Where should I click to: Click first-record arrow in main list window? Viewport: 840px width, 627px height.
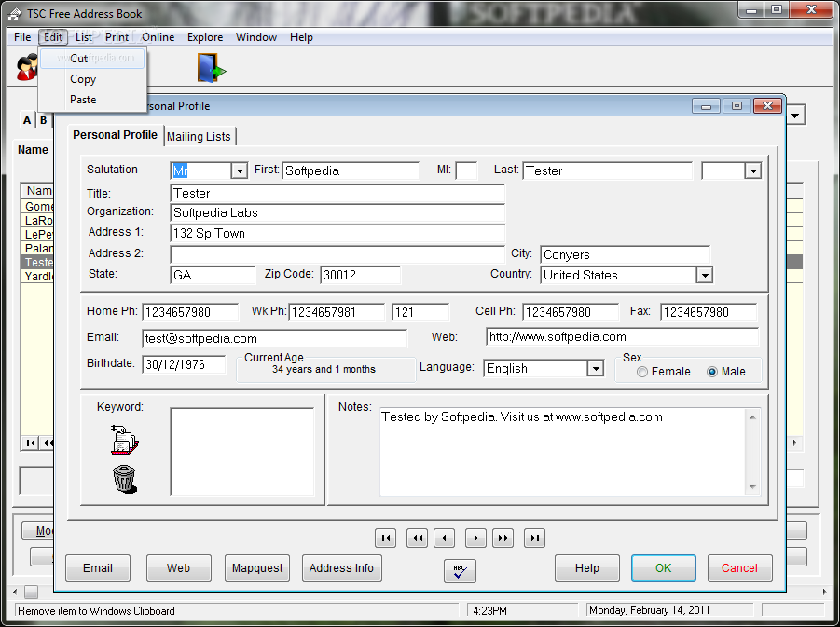tap(31, 443)
